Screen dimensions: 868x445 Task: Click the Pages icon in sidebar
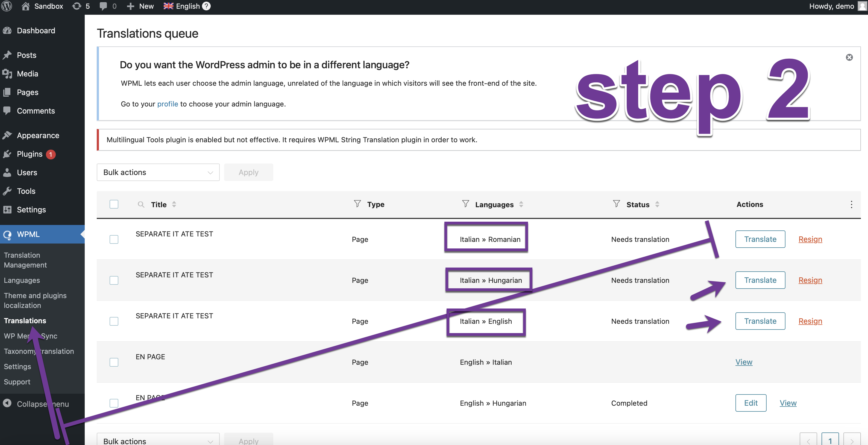(7, 92)
